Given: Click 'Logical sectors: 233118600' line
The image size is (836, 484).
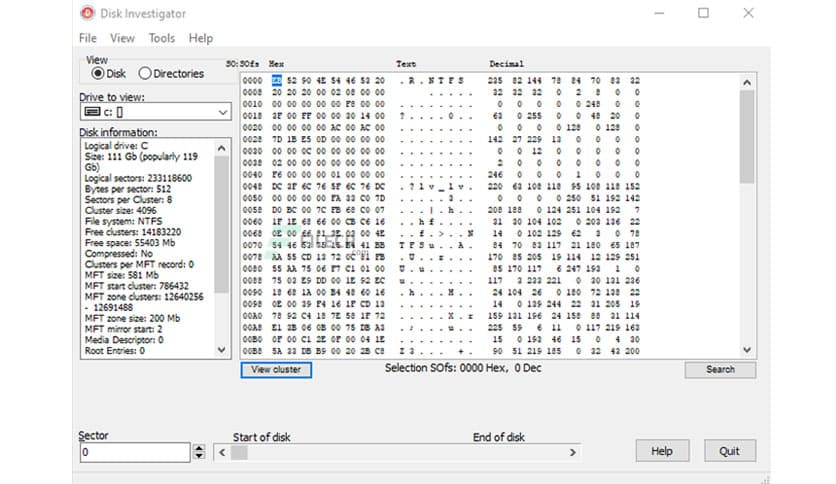Looking at the screenshot, I should [x=138, y=178].
